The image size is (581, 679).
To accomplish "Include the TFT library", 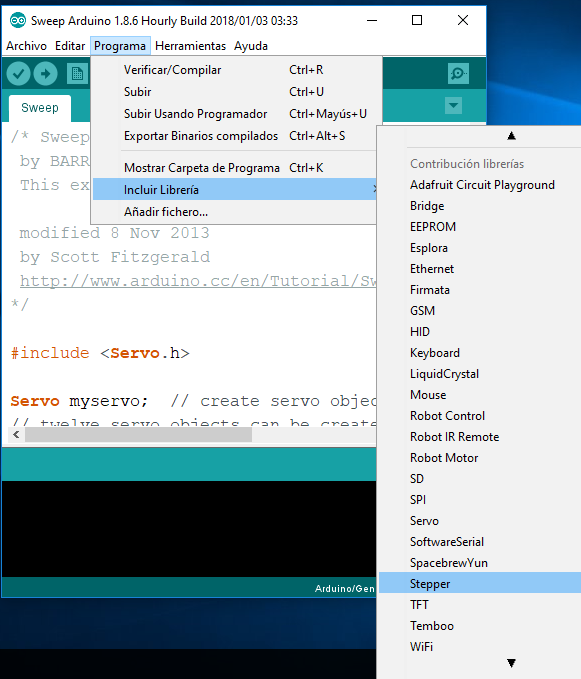I will tap(480, 605).
